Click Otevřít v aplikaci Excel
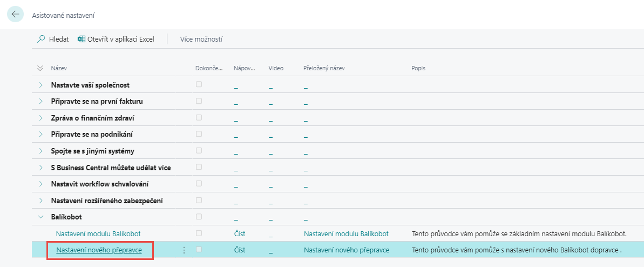 pos(120,39)
